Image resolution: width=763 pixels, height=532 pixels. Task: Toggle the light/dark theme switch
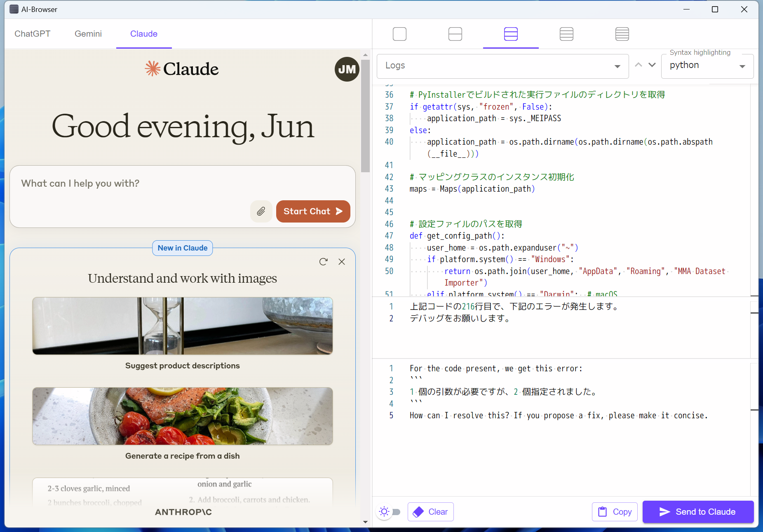[x=390, y=512]
